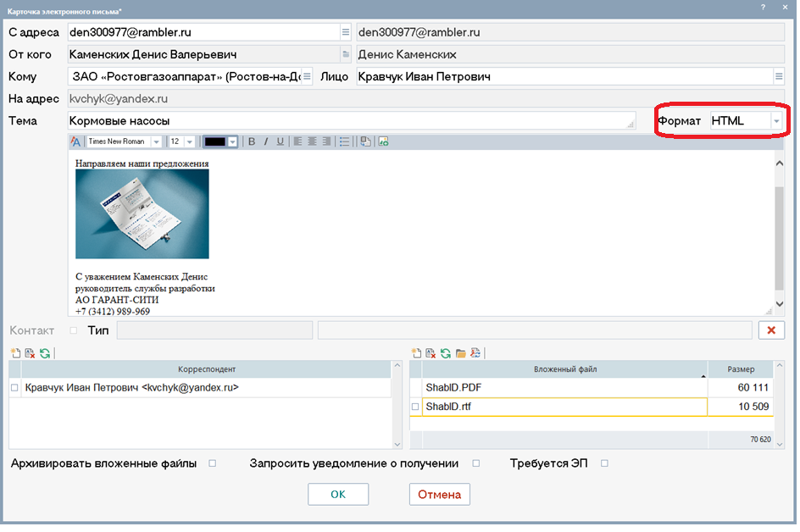
Task: Add a new attached file
Action: [416, 353]
